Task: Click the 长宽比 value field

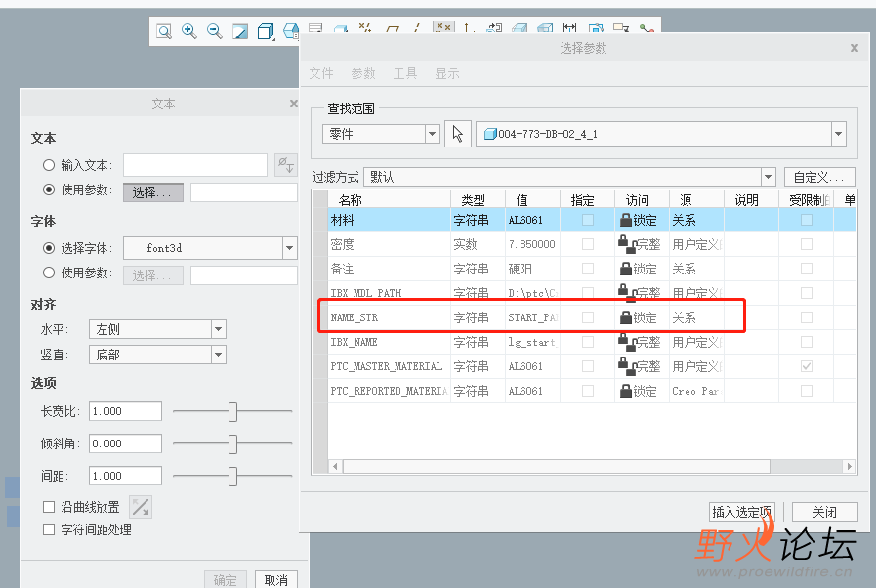Action: click(126, 411)
